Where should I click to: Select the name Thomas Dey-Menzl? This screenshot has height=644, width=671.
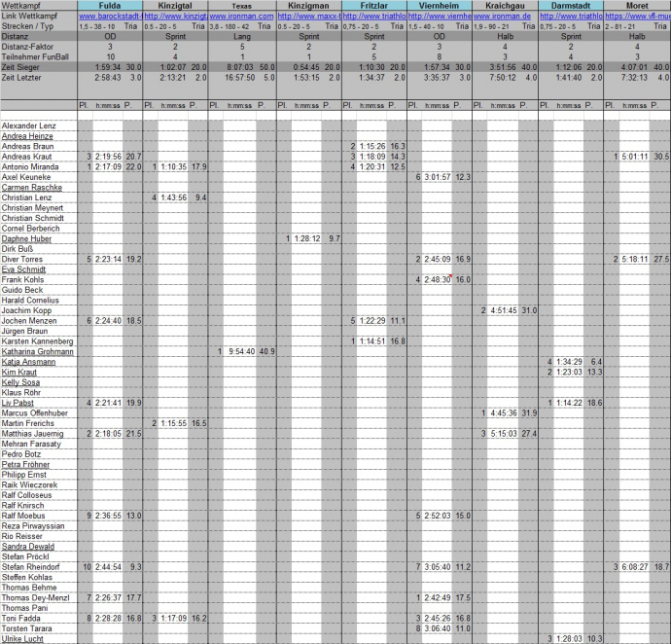(x=36, y=598)
